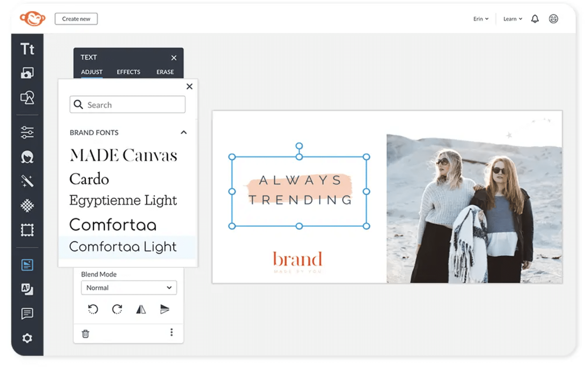Image resolution: width=588 pixels, height=369 pixels.
Task: Select the Text tool in the sidebar
Action: 27,49
